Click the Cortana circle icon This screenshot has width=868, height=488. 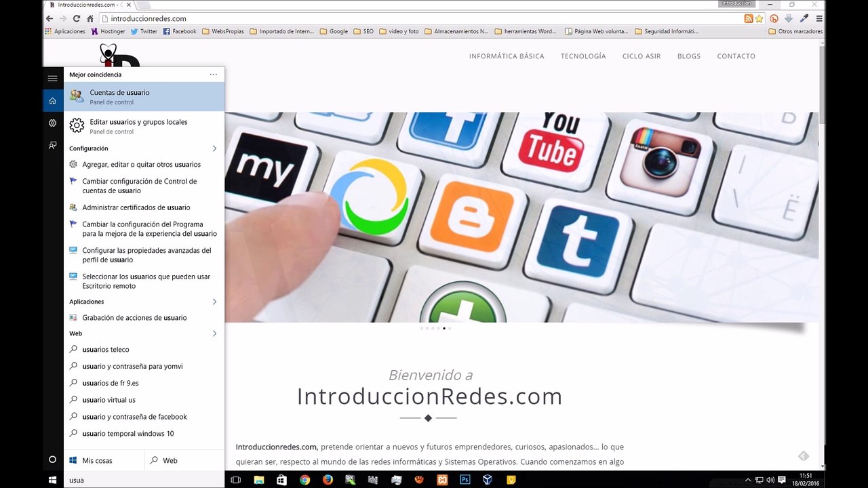point(52,460)
